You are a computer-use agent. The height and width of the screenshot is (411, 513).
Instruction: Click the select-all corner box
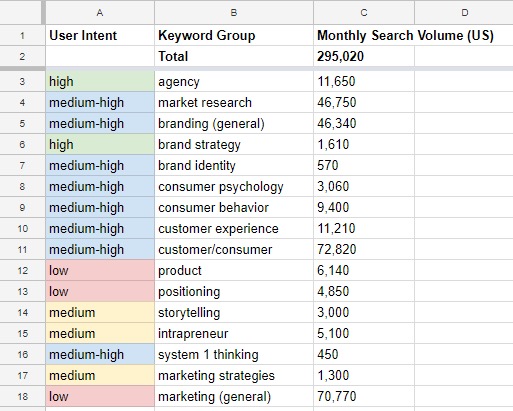pyautogui.click(x=22, y=13)
